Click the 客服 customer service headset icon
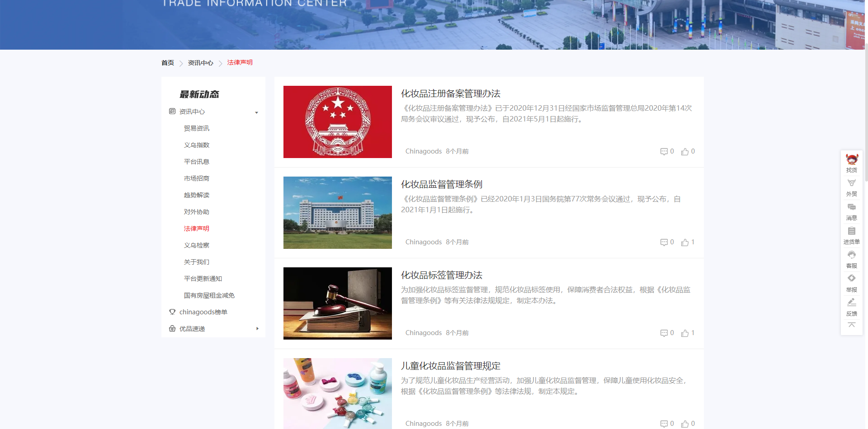The image size is (868, 429). point(852,255)
